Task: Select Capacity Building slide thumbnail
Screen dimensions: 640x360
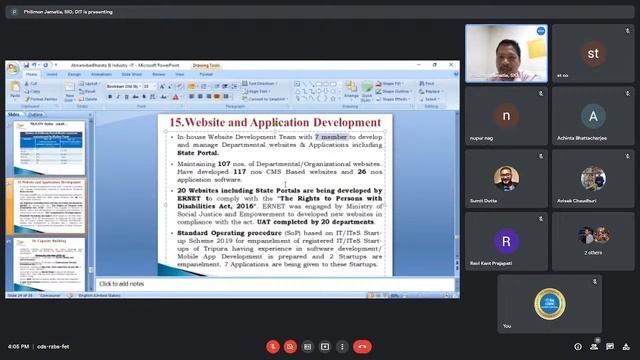Action: point(49,264)
